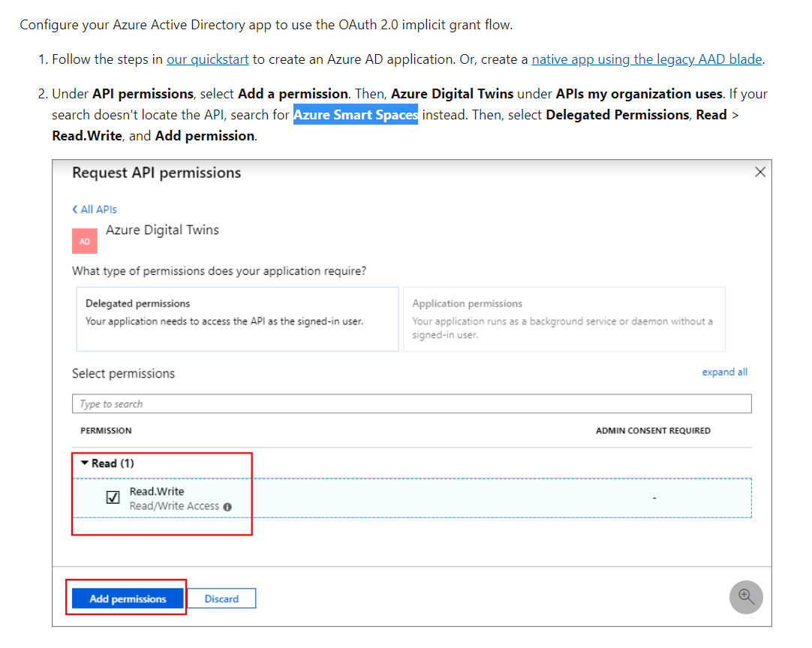Select the Application permissions card
This screenshot has height=648, width=812.
[x=564, y=319]
